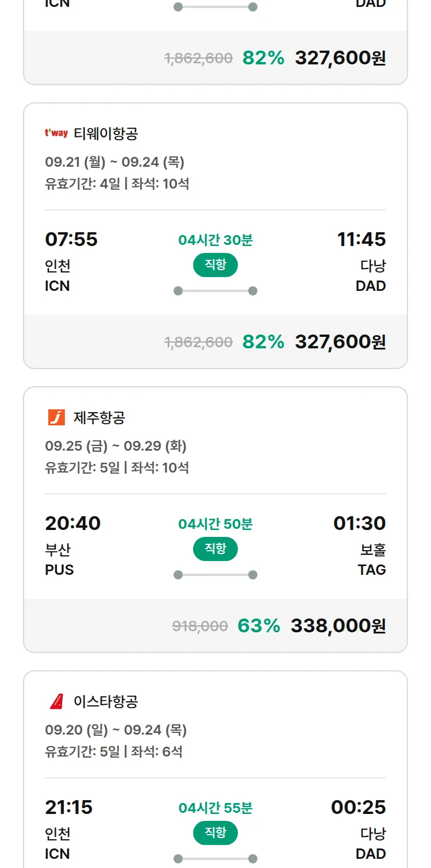Click the Jeju Air orange logo icon
The height and width of the screenshot is (868, 431).
click(x=56, y=417)
